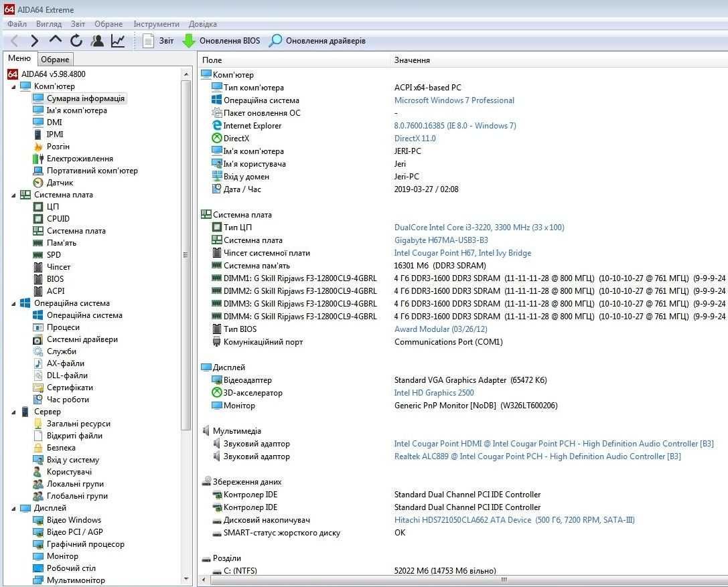This screenshot has width=728, height=587.
Task: Open the Довідка menu
Action: click(203, 24)
